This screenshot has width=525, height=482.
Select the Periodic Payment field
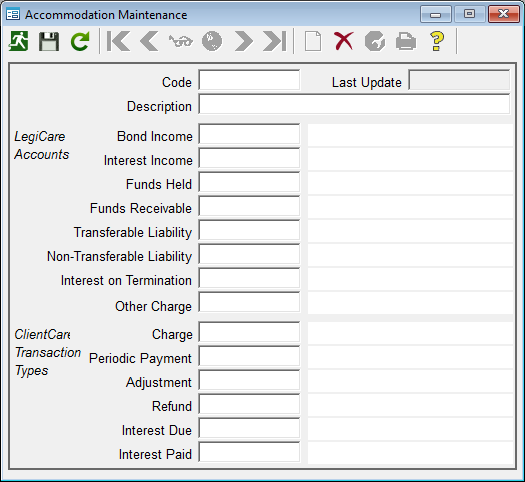[249, 356]
